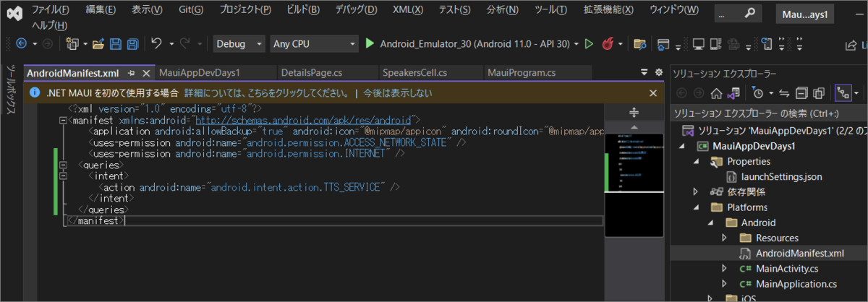Open the Git(G) menu
868x302 pixels.
tap(191, 10)
